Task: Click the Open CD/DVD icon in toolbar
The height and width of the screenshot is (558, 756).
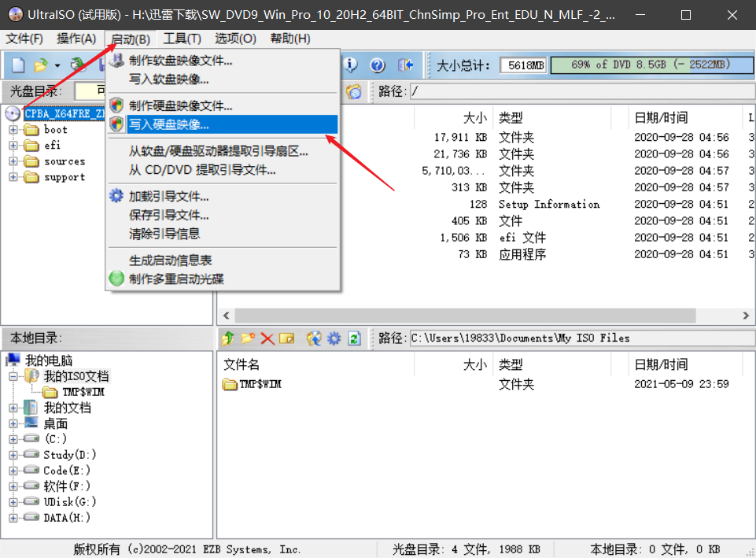Action: [x=78, y=65]
